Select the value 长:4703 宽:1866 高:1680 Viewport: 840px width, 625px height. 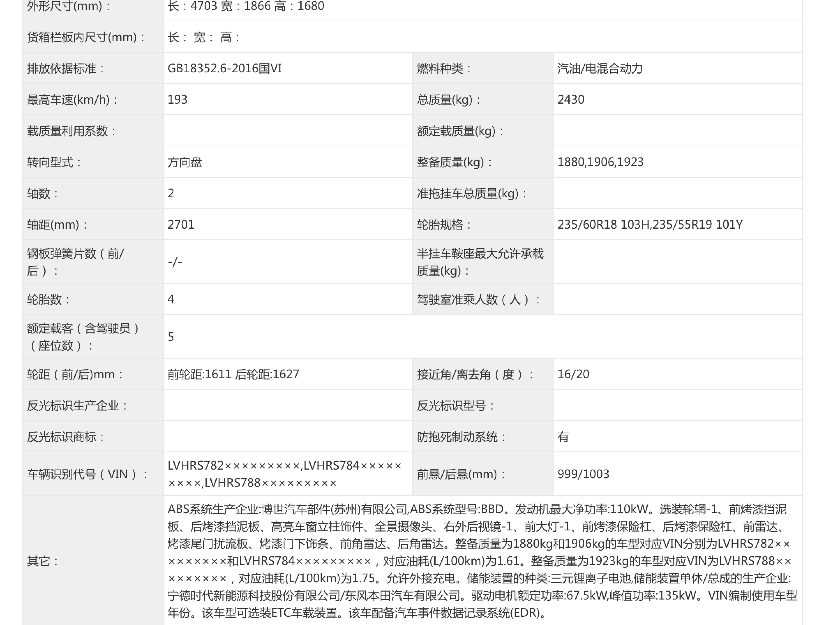coord(246,6)
